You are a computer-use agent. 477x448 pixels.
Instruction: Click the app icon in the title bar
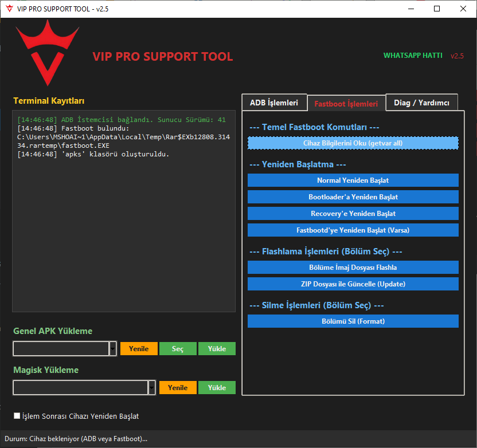pyautogui.click(x=10, y=9)
